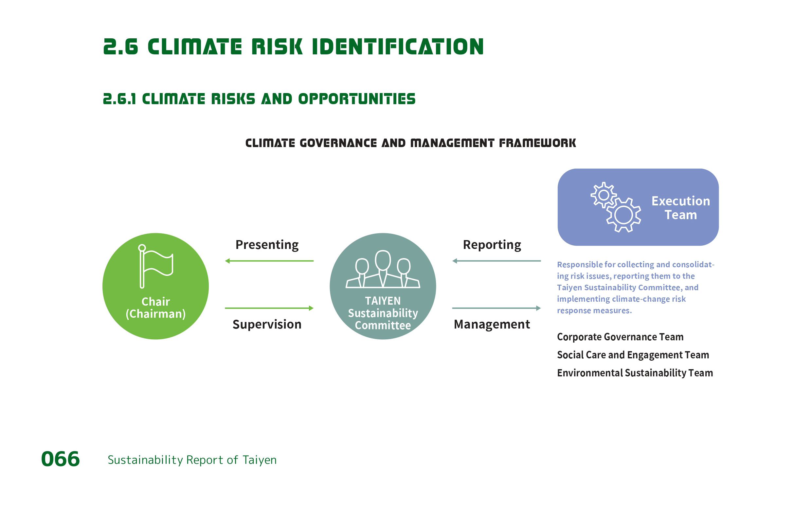Select Social Care and Engagement Team line
This screenshot has height=511, width=812.
pyautogui.click(x=633, y=355)
